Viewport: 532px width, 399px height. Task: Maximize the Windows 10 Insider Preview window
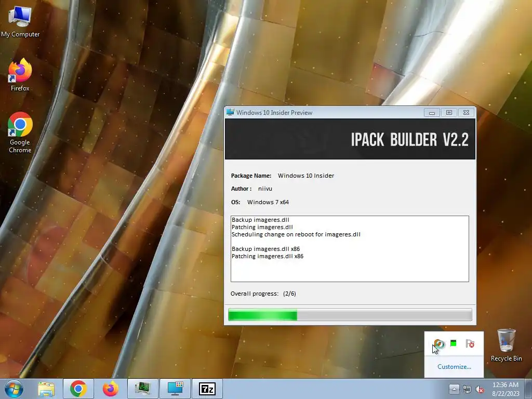449,113
